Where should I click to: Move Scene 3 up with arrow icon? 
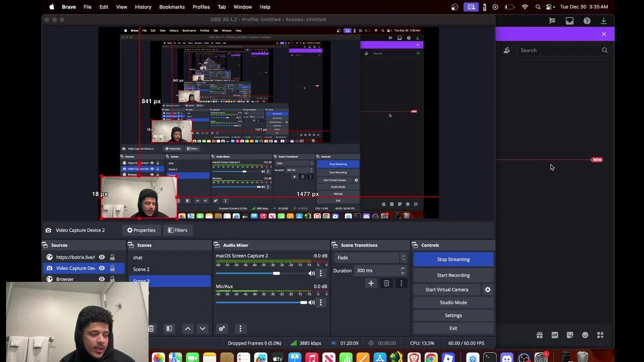click(188, 328)
